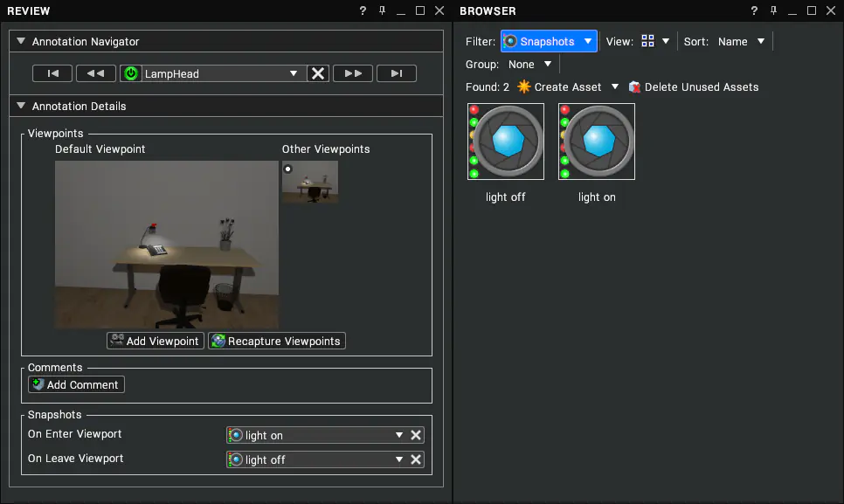This screenshot has height=504, width=844.
Task: Open the Group None dropdown
Action: 529,64
